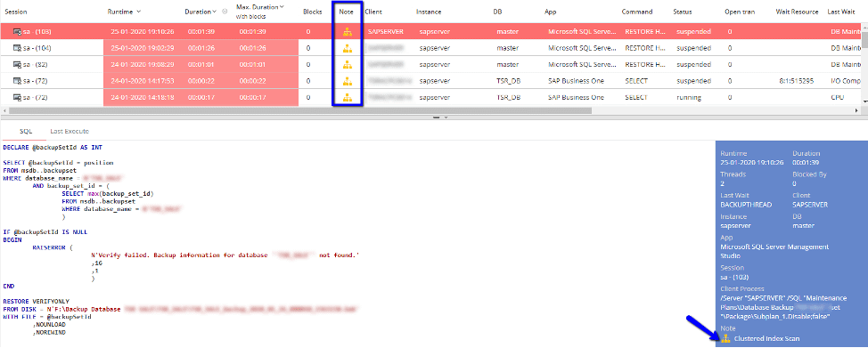
Task: Click the note icon in the sa - (103) row
Action: [x=347, y=31]
